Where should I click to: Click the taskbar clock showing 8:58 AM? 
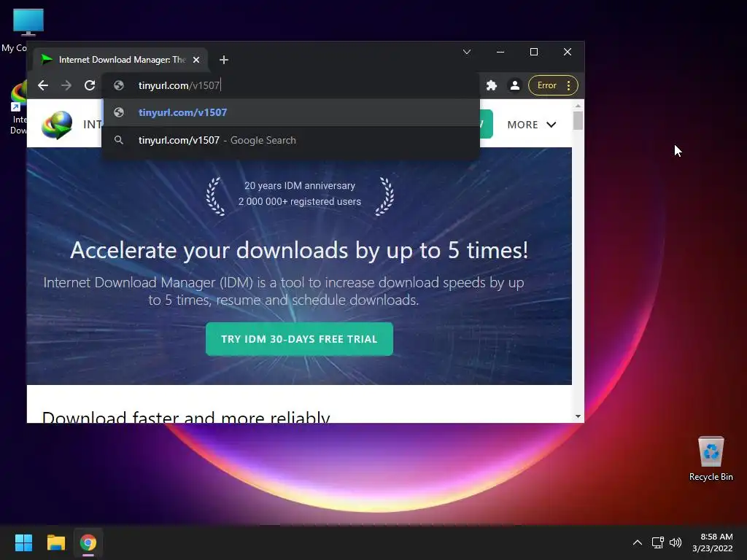pos(712,542)
